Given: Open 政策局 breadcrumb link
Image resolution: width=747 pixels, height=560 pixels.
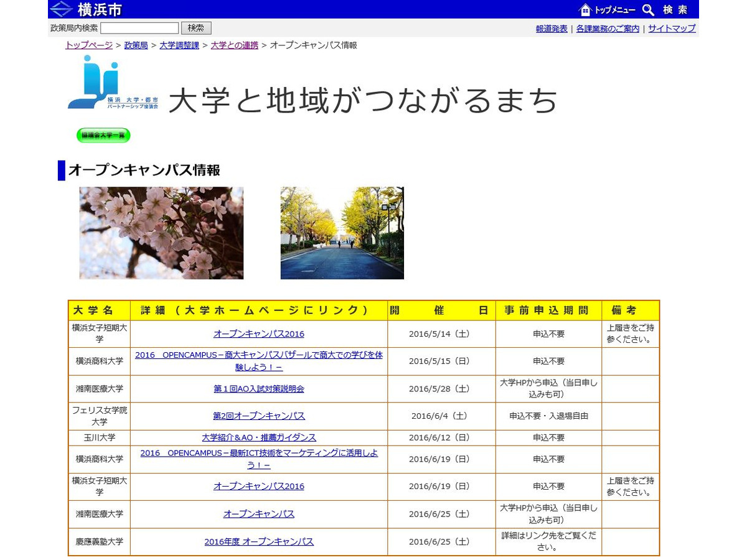Looking at the screenshot, I should 136,45.
